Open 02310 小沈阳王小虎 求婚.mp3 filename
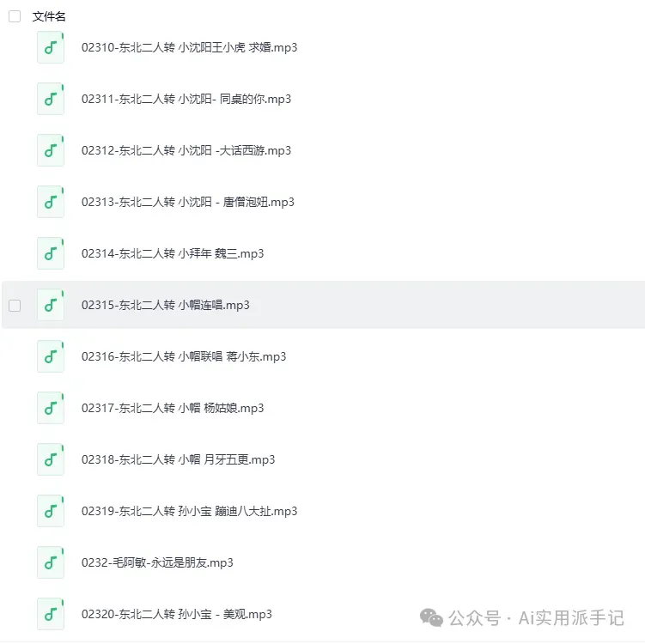645x644 pixels. [x=189, y=48]
